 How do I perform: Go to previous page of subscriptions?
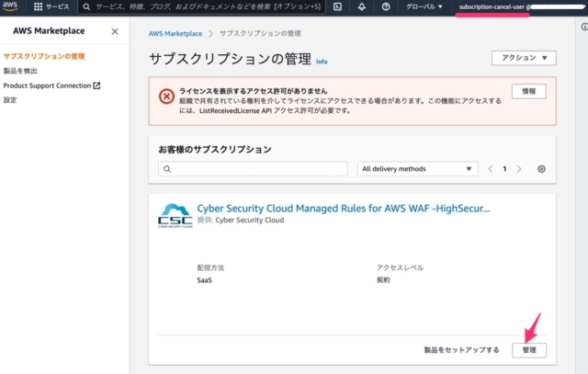(x=490, y=169)
